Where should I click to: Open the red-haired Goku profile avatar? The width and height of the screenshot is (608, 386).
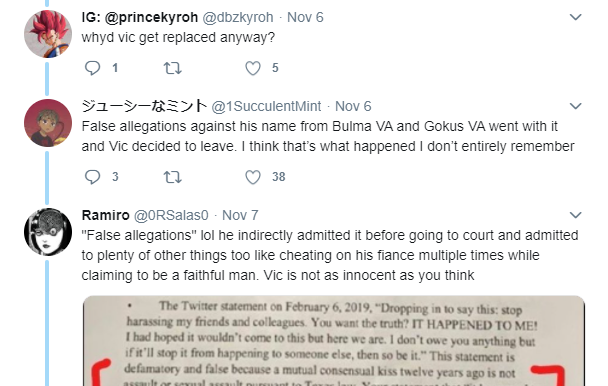[48, 34]
